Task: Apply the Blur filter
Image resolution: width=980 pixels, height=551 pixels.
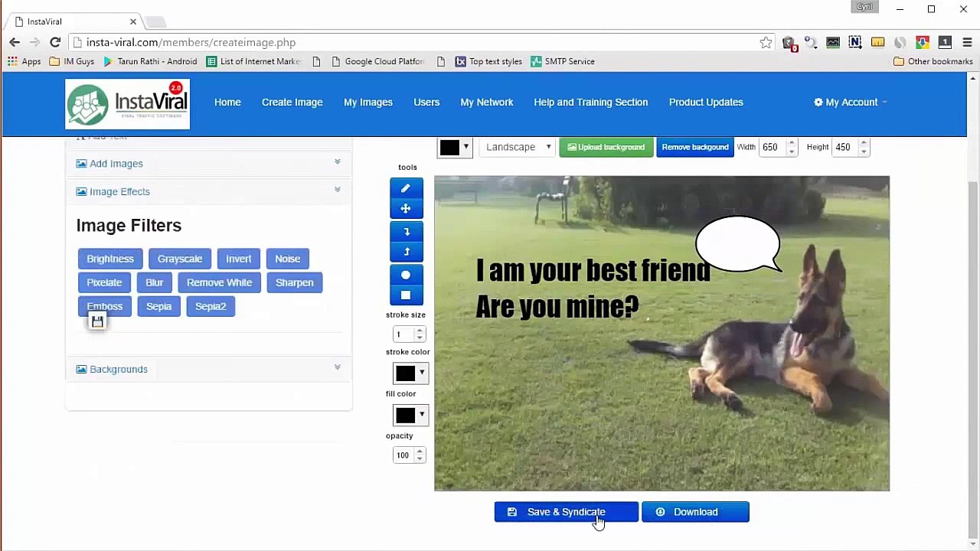Action: [154, 282]
